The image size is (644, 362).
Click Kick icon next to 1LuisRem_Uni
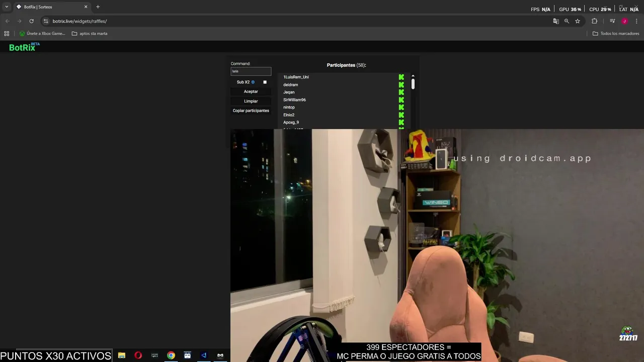tap(401, 77)
